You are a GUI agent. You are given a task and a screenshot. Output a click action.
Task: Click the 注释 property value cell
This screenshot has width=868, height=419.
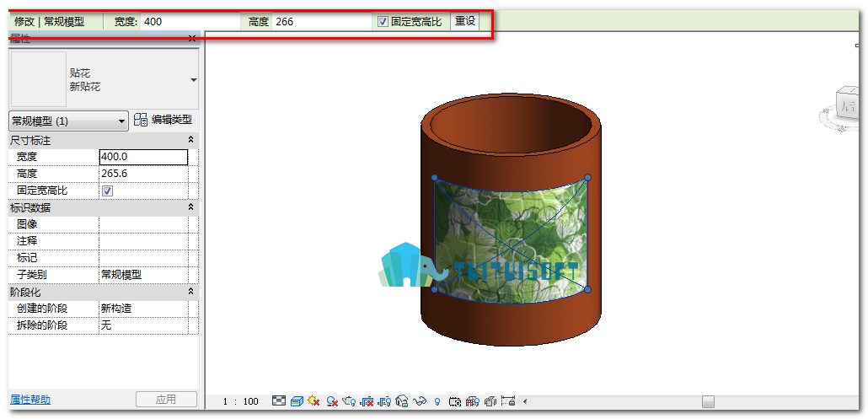(143, 241)
